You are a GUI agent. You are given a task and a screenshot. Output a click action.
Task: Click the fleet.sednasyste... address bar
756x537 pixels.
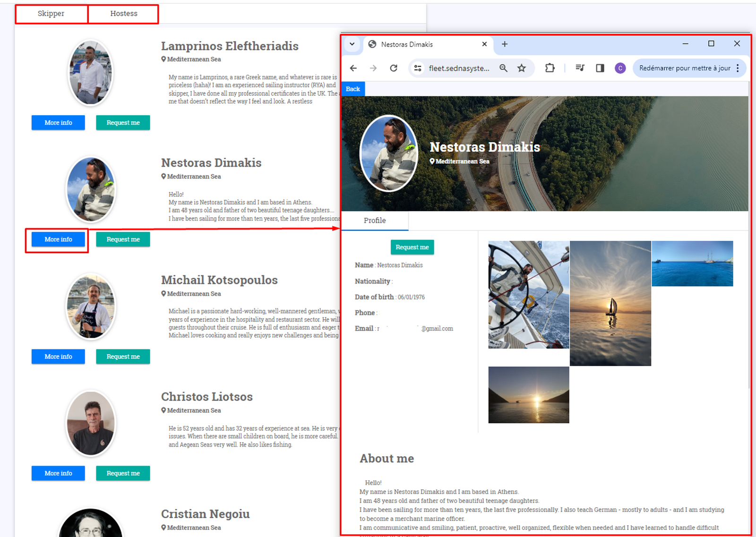[459, 68]
